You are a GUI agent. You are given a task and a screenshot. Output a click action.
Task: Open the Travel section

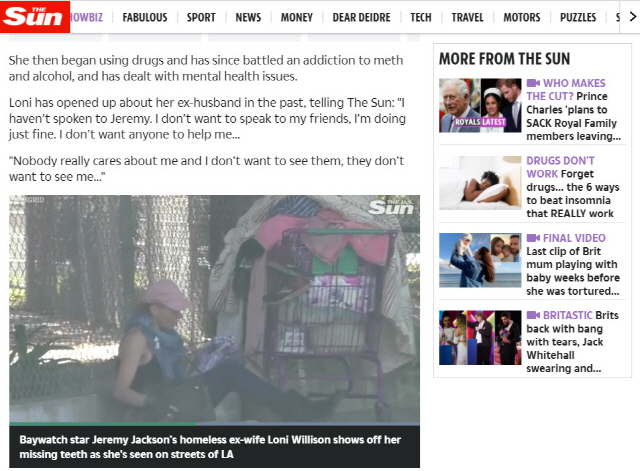point(467,18)
